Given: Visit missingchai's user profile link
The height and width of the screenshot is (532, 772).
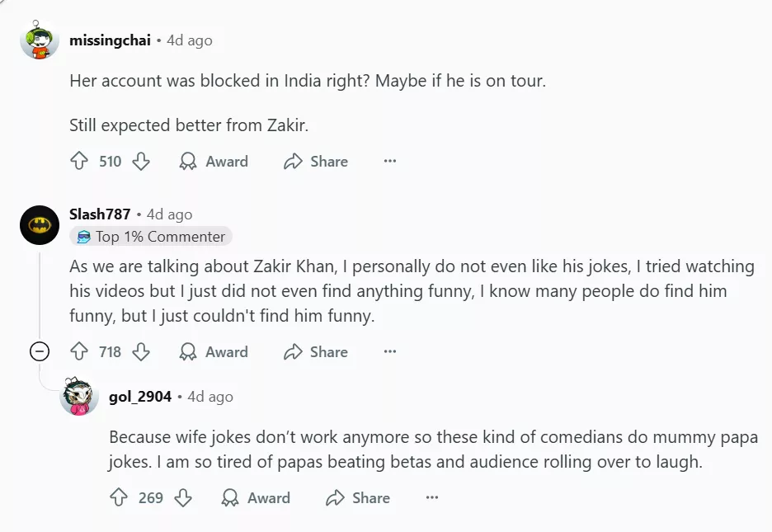Looking at the screenshot, I should click(x=110, y=40).
